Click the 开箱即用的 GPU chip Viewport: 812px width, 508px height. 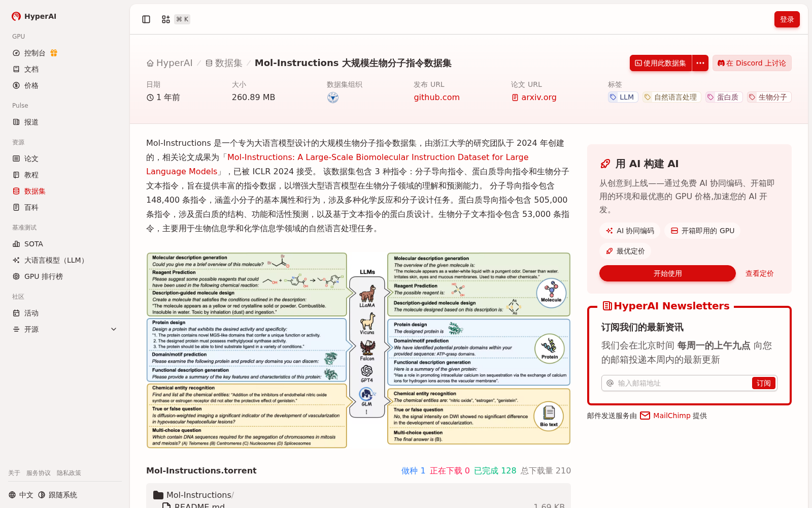pos(702,231)
